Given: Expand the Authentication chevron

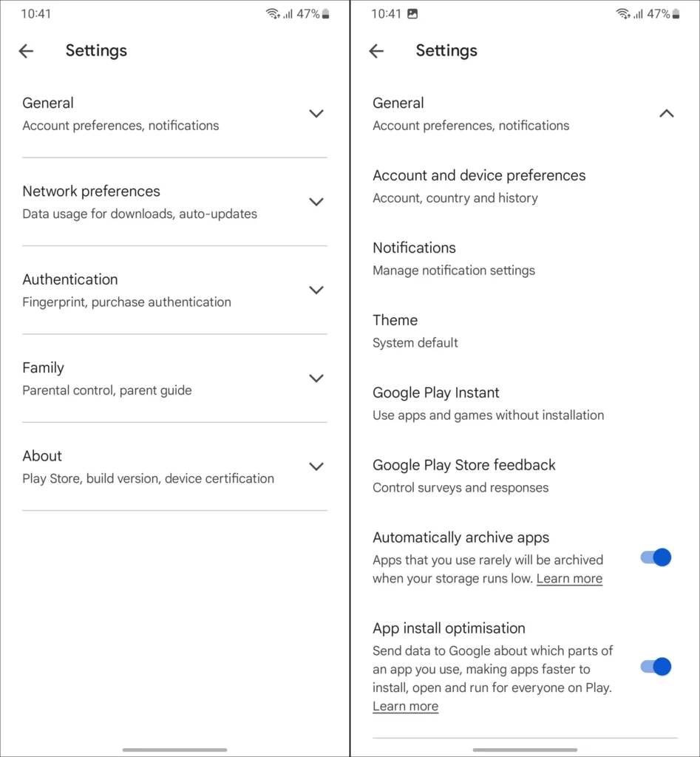Looking at the screenshot, I should click(316, 290).
